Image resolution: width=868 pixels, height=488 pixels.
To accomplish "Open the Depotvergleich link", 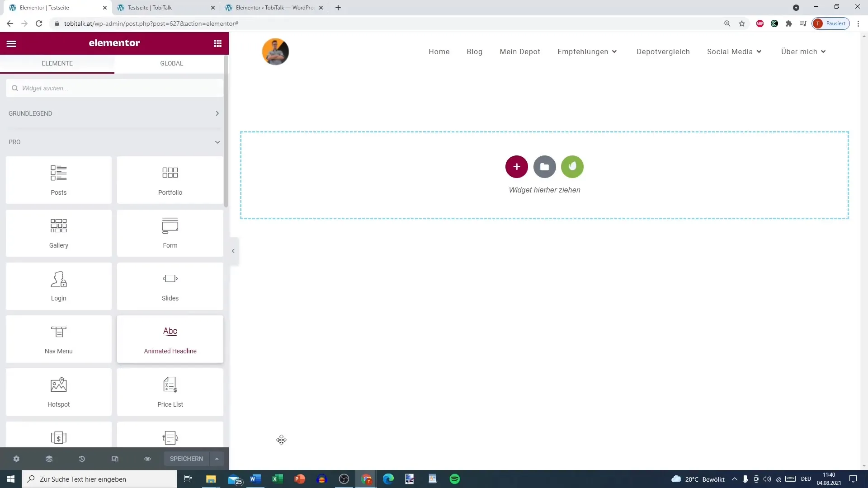I will point(663,52).
